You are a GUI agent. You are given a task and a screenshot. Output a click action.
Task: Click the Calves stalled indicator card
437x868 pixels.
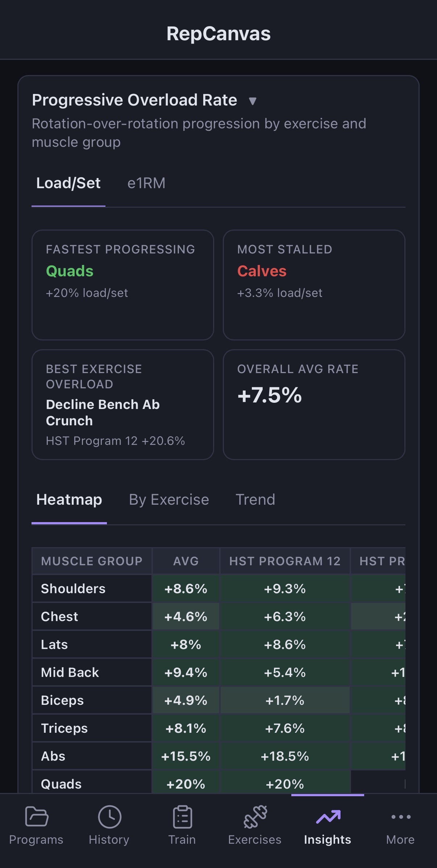(x=314, y=285)
